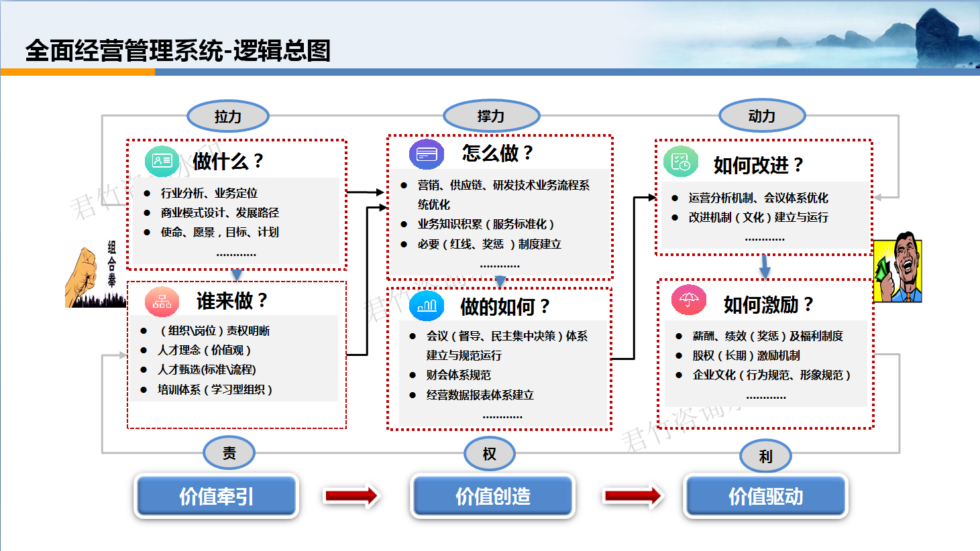Select the 撑力 oval label
This screenshot has height=551, width=980.
tap(491, 116)
